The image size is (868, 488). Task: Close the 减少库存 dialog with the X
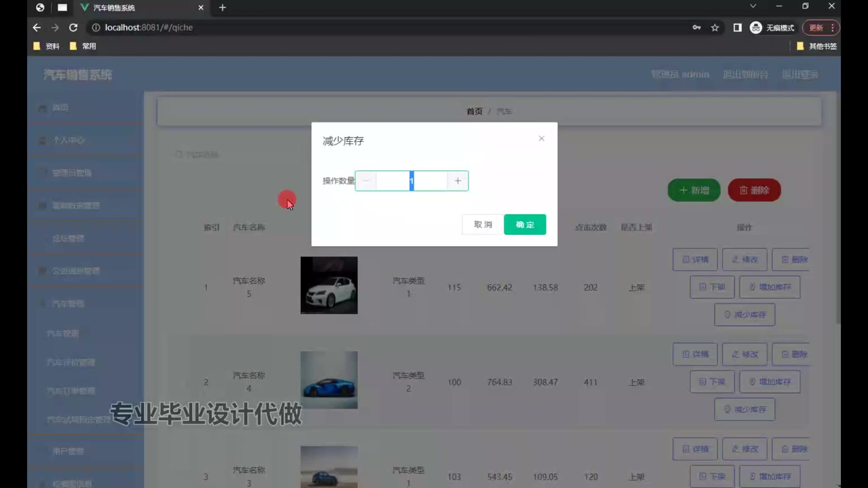coord(541,139)
